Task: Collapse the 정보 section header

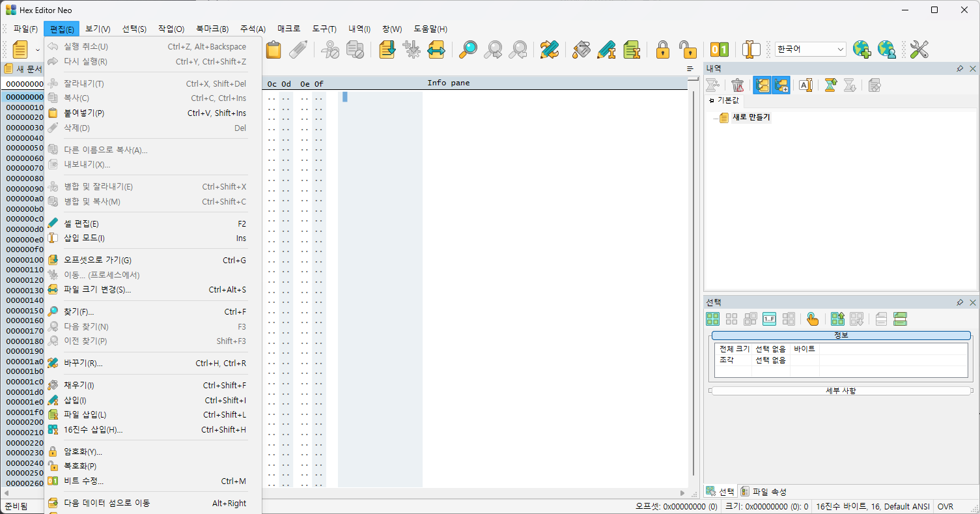Action: (x=841, y=335)
